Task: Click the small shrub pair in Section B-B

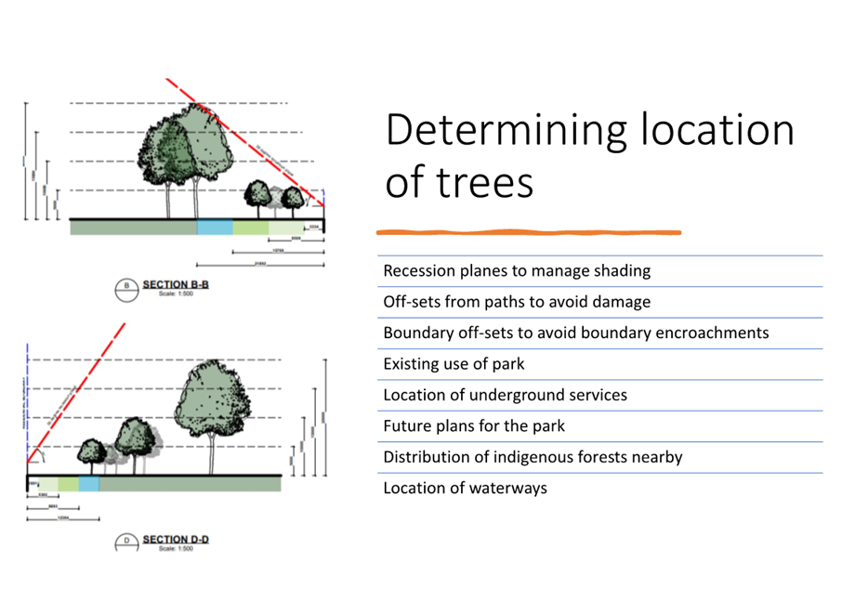Action: [x=275, y=197]
